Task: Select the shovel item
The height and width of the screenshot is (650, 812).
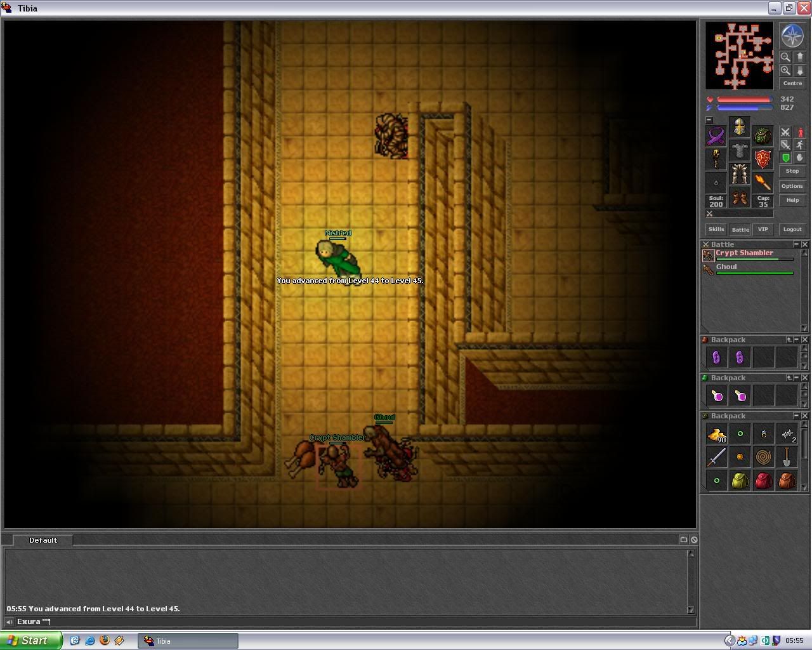Action: coord(787,457)
